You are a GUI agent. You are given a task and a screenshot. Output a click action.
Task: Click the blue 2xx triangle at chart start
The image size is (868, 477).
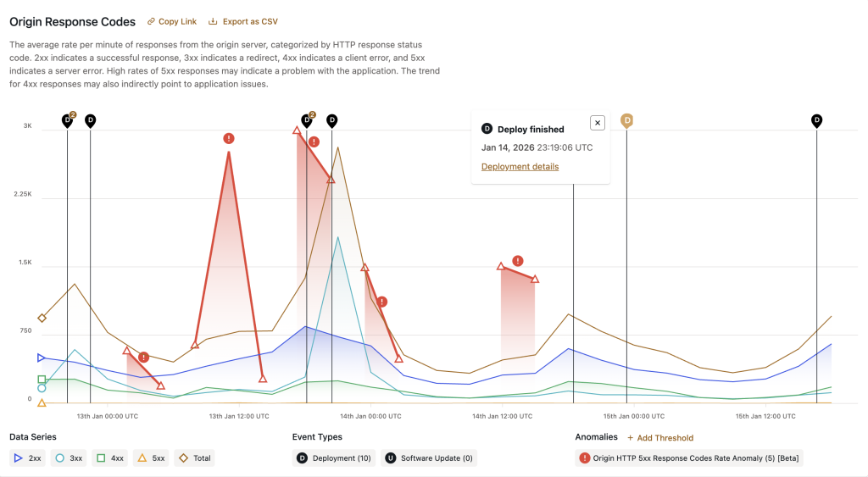42,358
